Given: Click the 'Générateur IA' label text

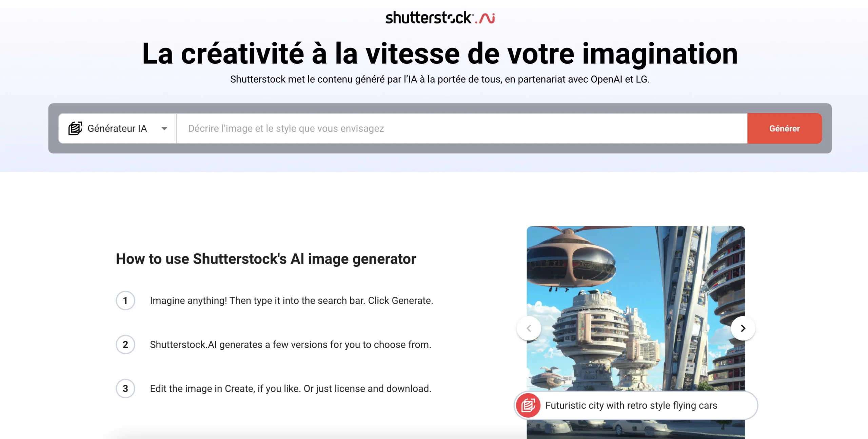Looking at the screenshot, I should coord(117,128).
